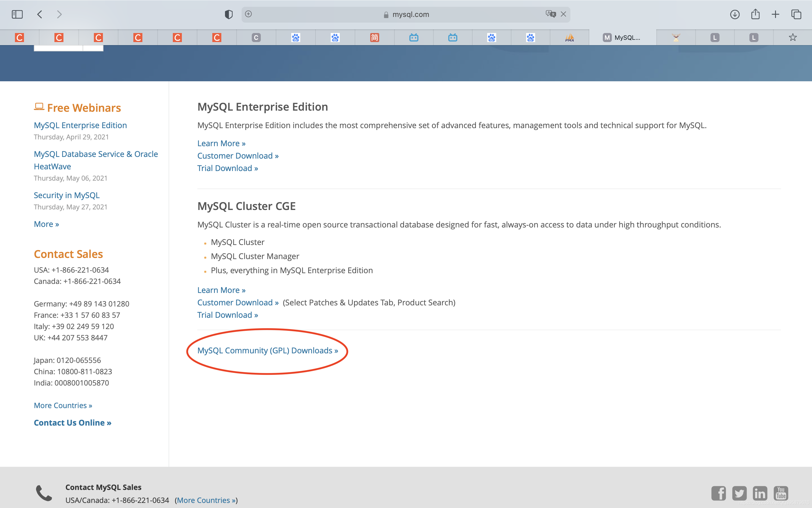Open Contact Us Online » link

coord(72,423)
